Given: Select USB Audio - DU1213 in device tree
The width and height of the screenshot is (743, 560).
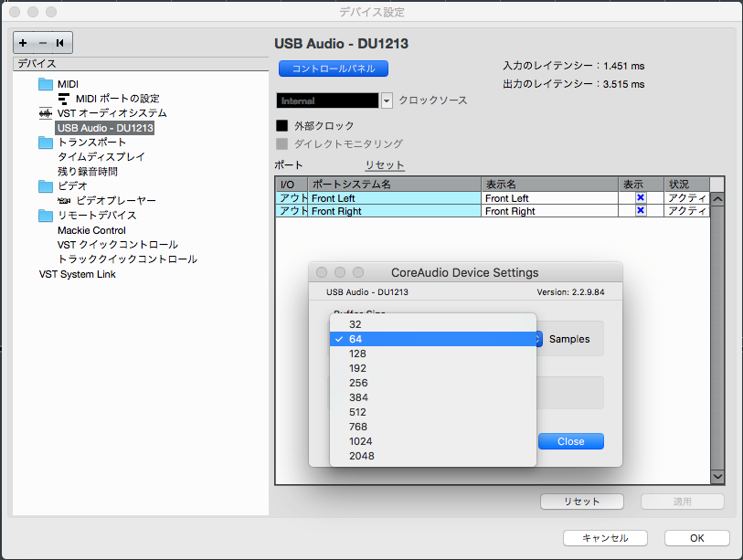Looking at the screenshot, I should click(x=105, y=128).
